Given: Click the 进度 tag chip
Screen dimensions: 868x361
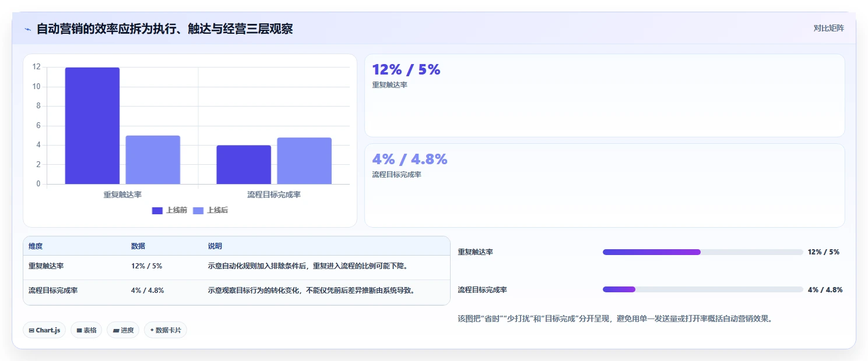Looking at the screenshot, I should [123, 330].
